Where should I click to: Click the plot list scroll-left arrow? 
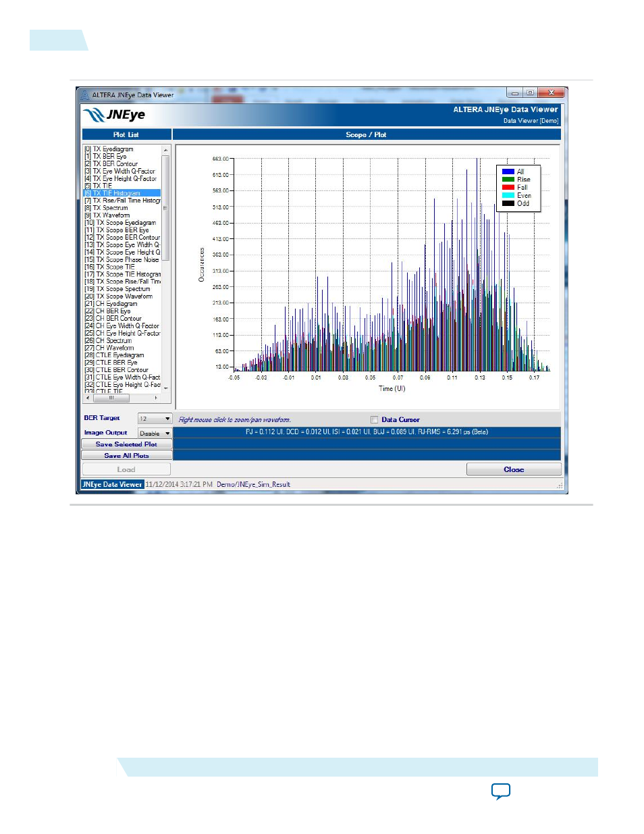click(87, 398)
